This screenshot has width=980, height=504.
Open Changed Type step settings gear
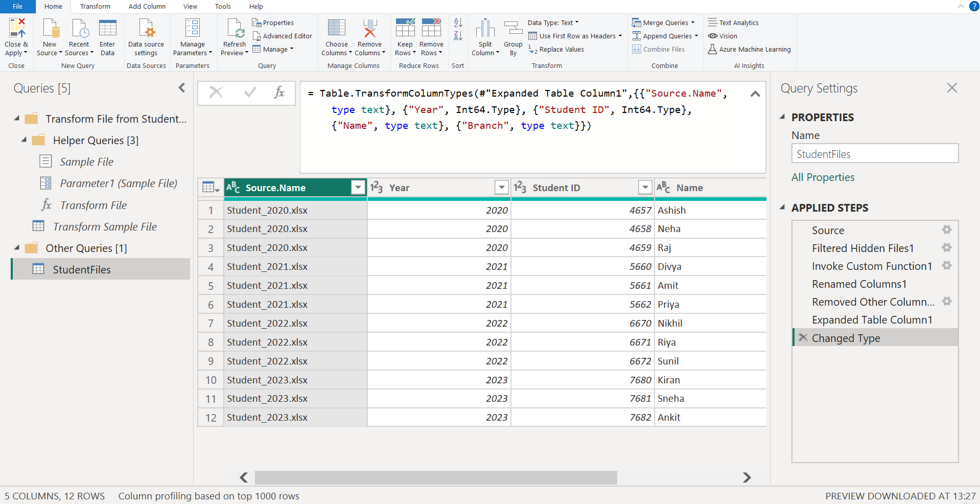click(x=948, y=337)
